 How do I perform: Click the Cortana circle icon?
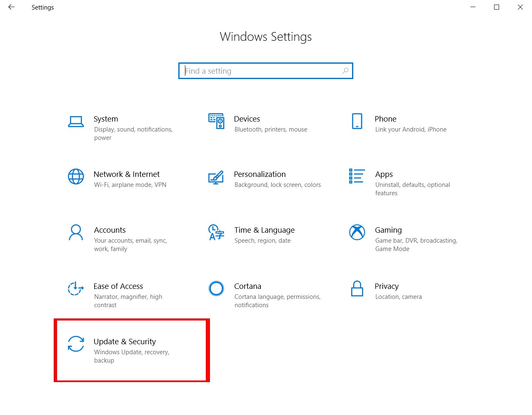pos(216,288)
